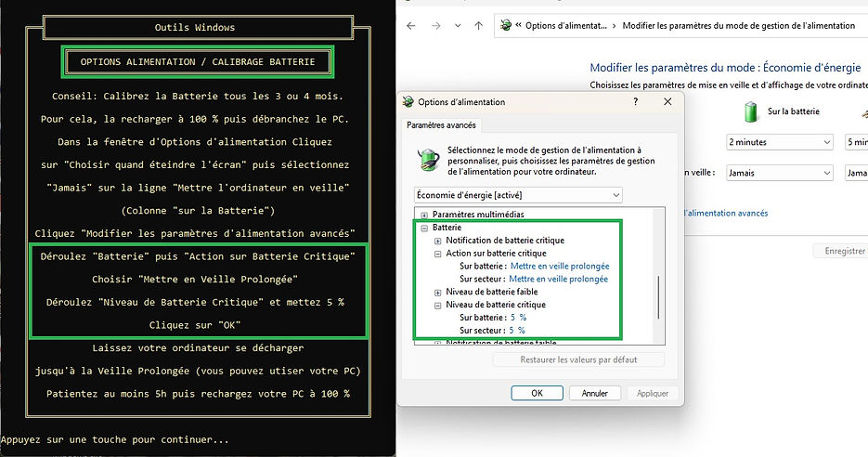Screen dimensions: 868x457
Task: Click the Annuler button
Action: pos(594,393)
